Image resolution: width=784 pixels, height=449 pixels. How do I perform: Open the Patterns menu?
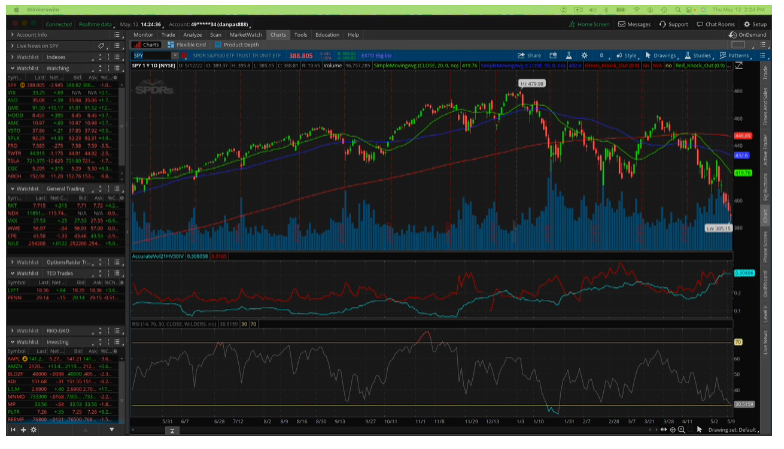(x=734, y=56)
